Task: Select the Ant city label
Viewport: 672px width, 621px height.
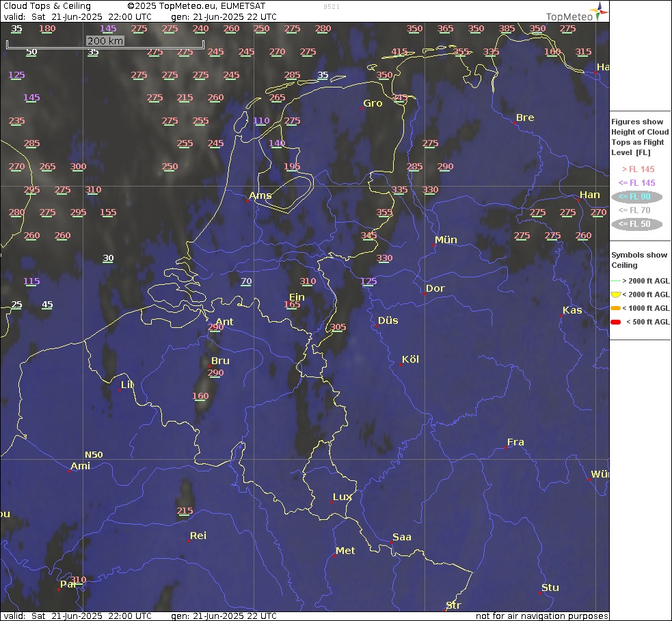Action: coord(225,322)
